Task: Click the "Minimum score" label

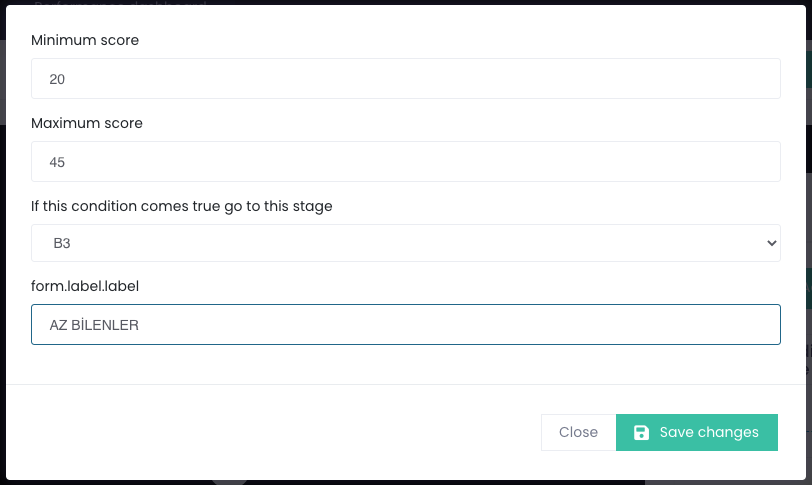Action: pos(85,41)
